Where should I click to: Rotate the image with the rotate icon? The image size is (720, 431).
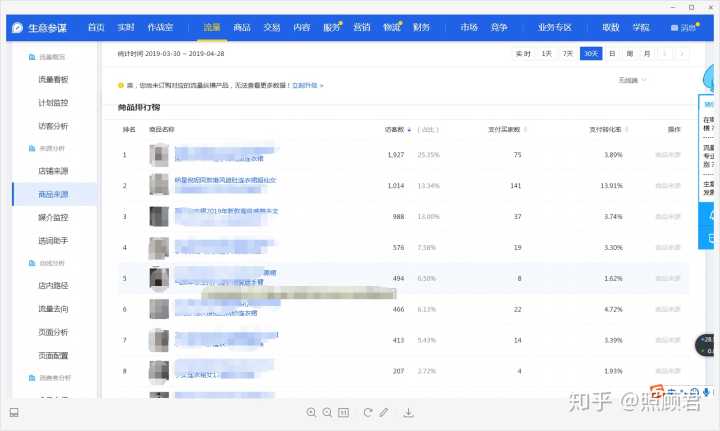[368, 412]
